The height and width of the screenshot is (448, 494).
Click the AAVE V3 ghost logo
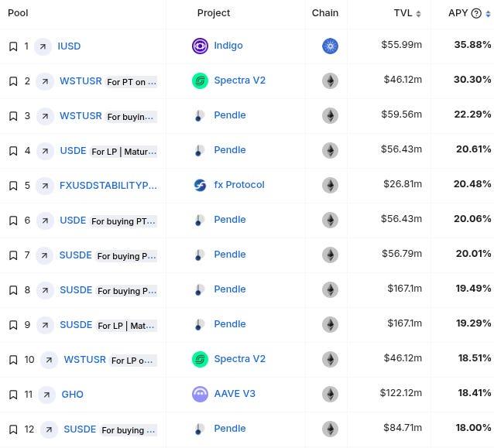tap(200, 394)
